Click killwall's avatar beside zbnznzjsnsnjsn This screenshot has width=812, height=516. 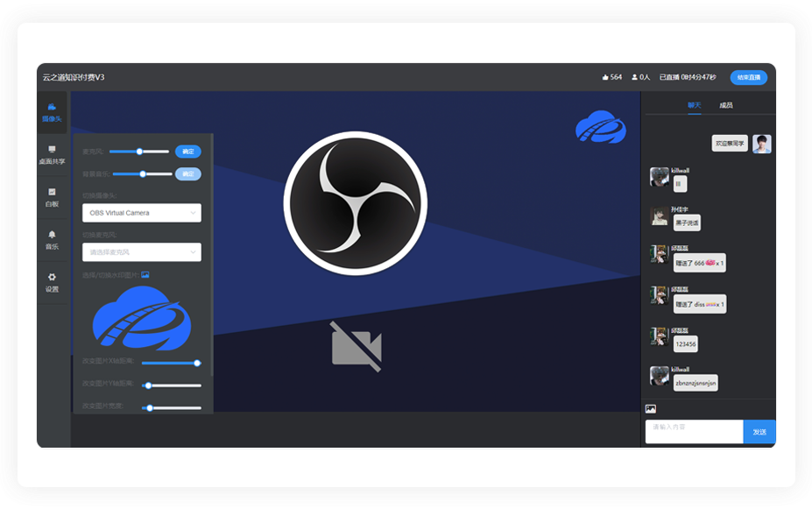660,376
